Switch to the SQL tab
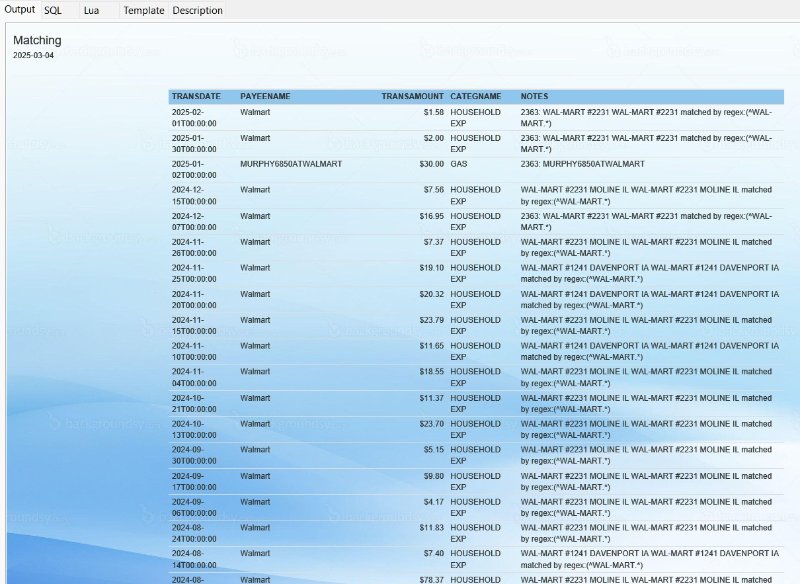This screenshot has width=800, height=584. (54, 10)
